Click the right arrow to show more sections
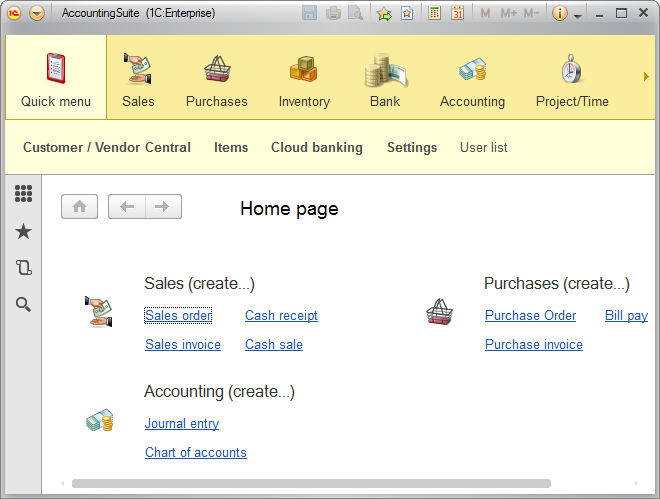The image size is (660, 499). [x=646, y=77]
